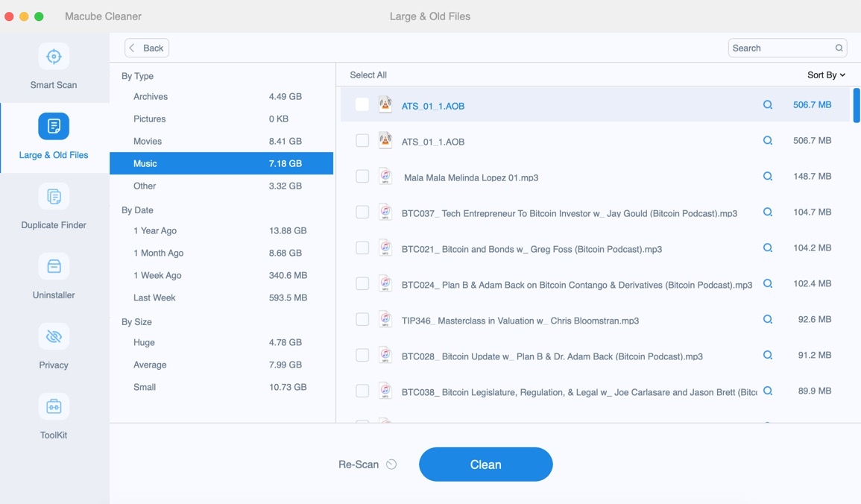
Task: Click the mp3 file icon of BTC021 row
Action: pos(385,248)
